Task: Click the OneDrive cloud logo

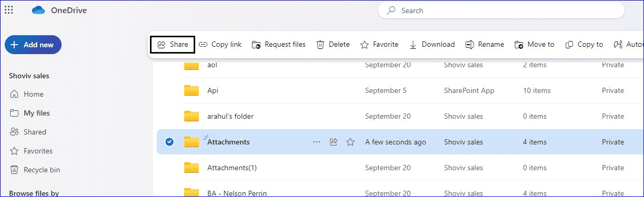Action: point(39,11)
